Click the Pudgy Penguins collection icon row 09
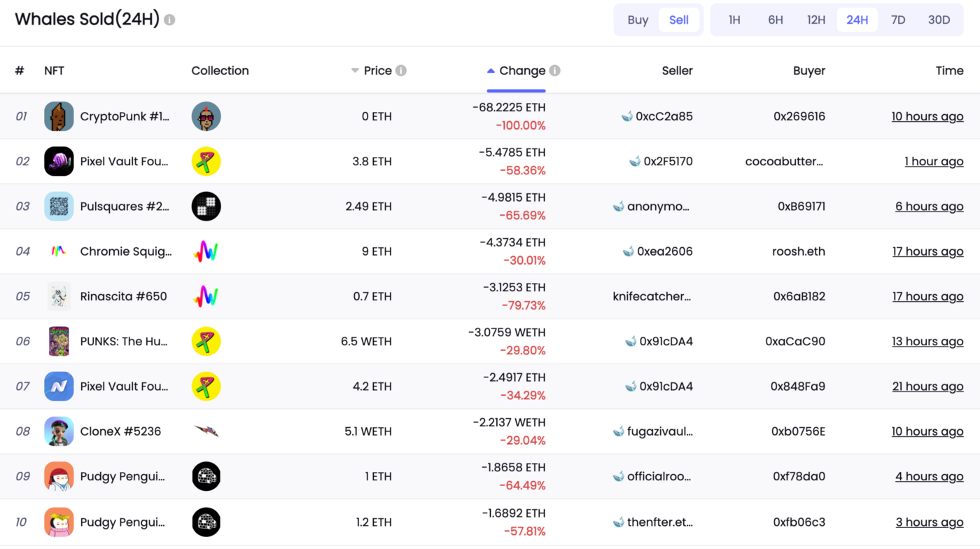 (206, 476)
